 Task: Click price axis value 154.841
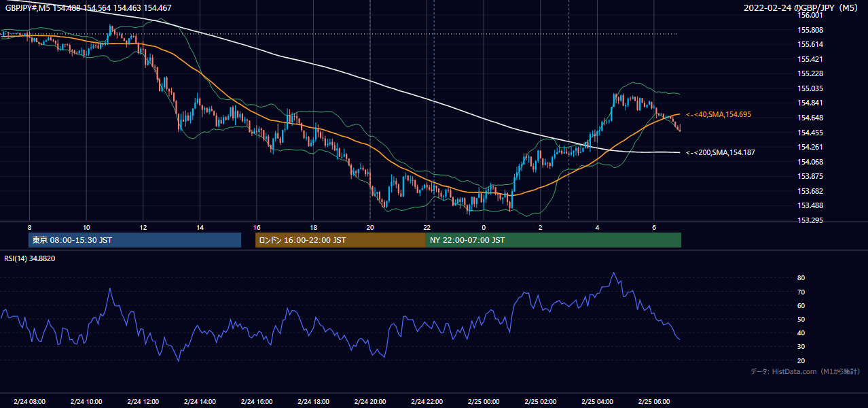[x=810, y=103]
